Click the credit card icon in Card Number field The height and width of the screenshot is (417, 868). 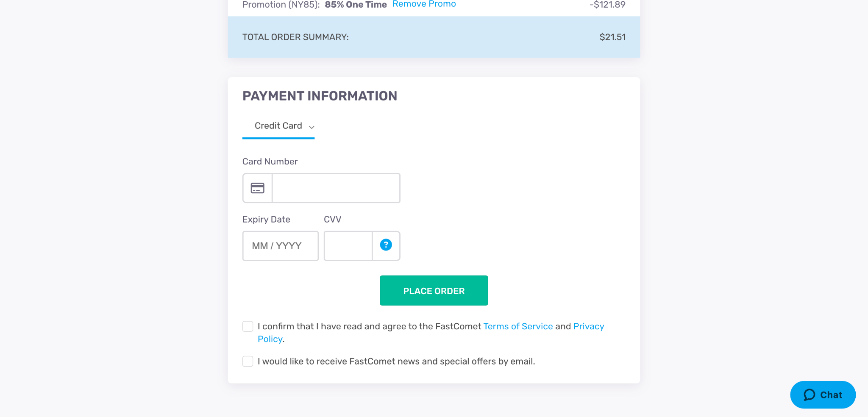tap(257, 188)
